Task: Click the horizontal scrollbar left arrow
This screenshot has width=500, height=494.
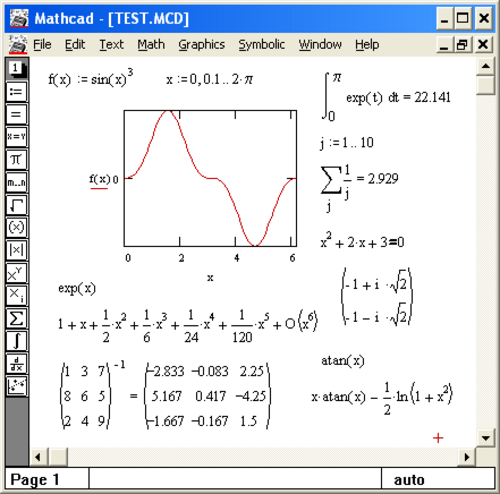Action: click(38, 457)
